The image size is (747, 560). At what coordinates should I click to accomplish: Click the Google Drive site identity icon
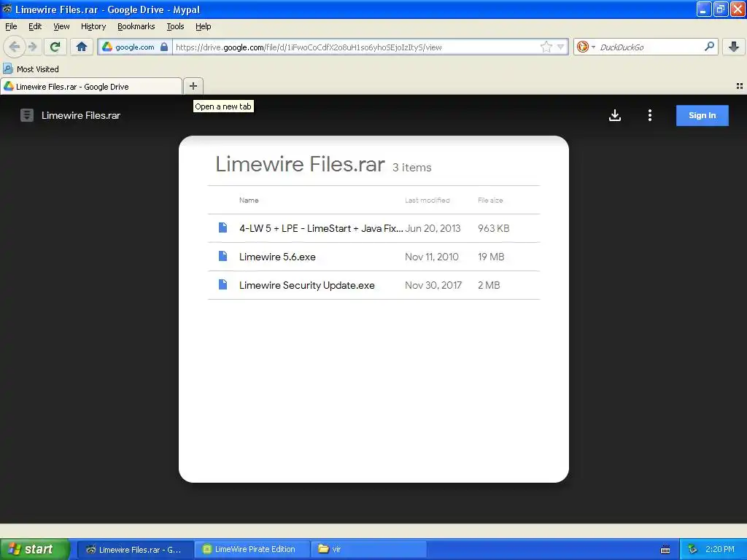pyautogui.click(x=108, y=47)
